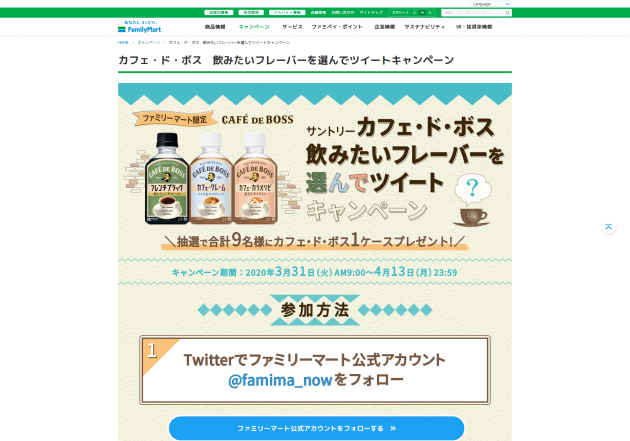Click ファミリーマート公式アカウントをフォローする button
This screenshot has height=441, width=630.
click(316, 428)
